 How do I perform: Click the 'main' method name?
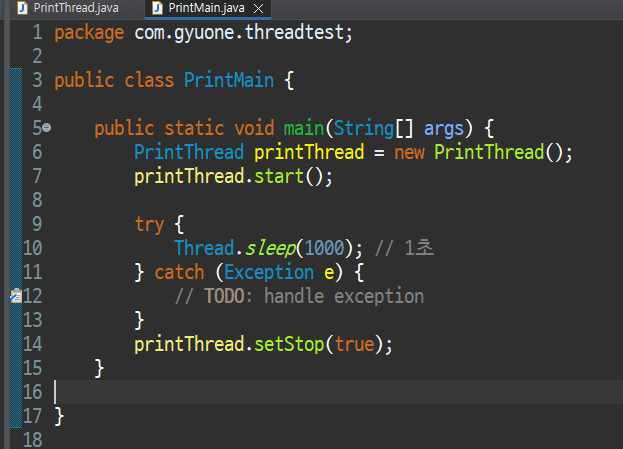pos(304,129)
